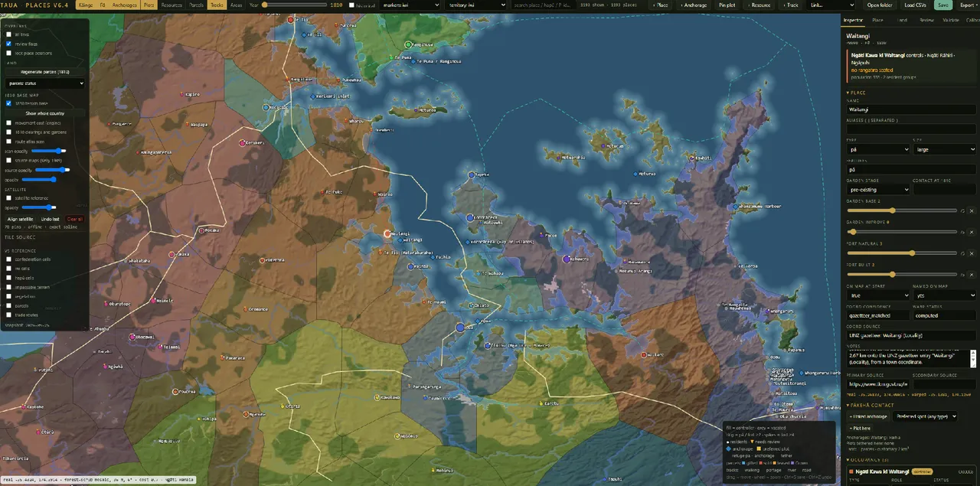Open the Review tab in right panel
The width and height of the screenshot is (980, 486).
point(926,20)
